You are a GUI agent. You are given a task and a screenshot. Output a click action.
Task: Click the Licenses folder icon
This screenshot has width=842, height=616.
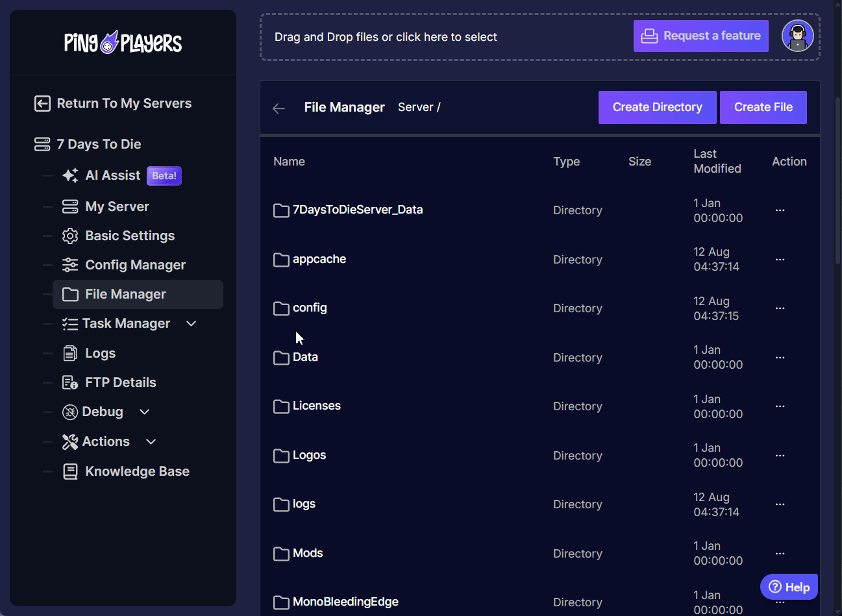click(281, 406)
